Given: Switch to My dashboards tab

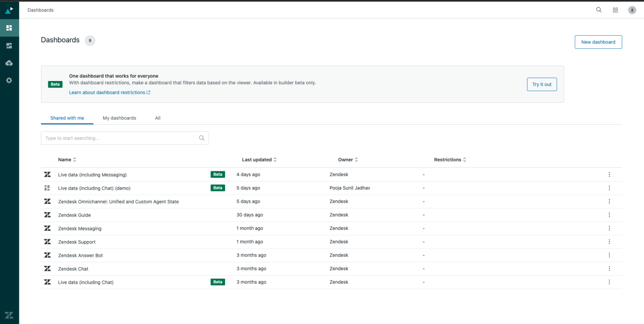Looking at the screenshot, I should [x=119, y=118].
